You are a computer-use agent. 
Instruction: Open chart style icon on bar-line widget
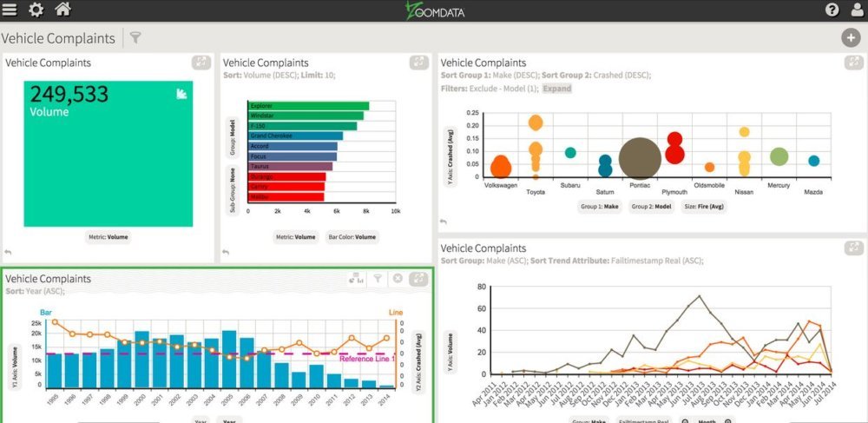pyautogui.click(x=355, y=279)
